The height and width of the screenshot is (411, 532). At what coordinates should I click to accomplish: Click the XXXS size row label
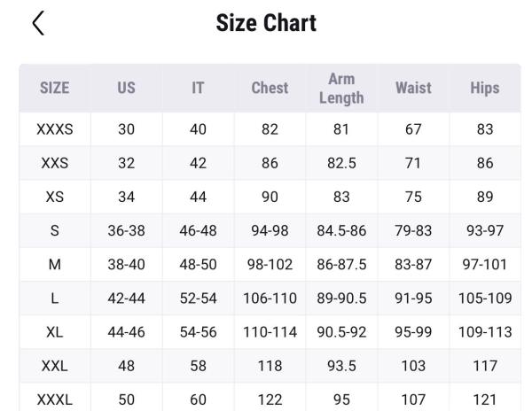pos(55,129)
